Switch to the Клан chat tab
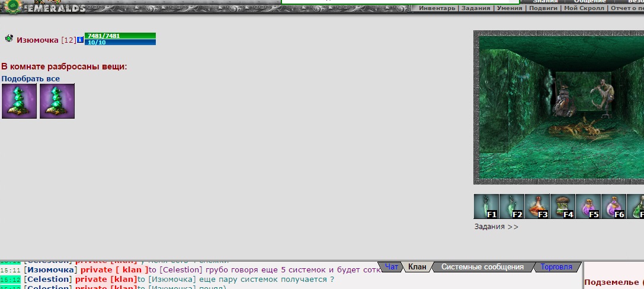The height and width of the screenshot is (289, 644). (417, 267)
